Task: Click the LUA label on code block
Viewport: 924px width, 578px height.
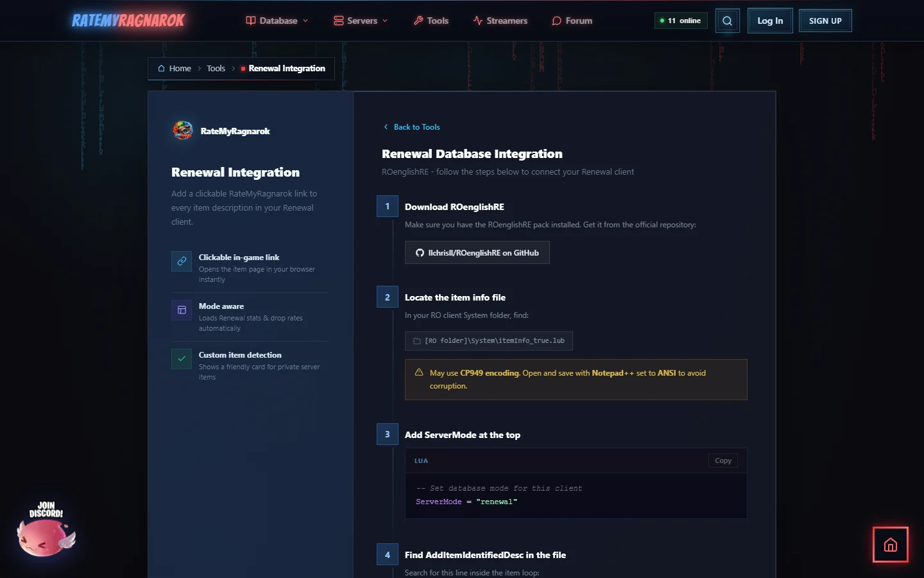Action: pyautogui.click(x=421, y=461)
